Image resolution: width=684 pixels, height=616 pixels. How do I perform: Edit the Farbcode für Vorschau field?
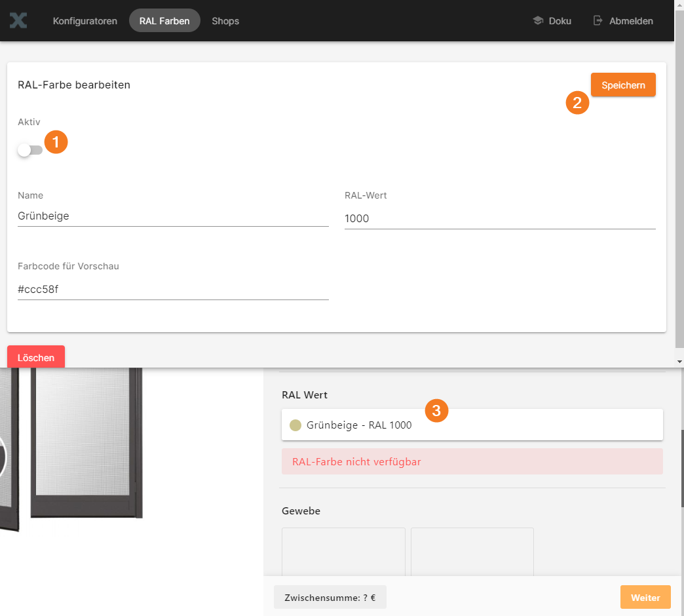173,289
